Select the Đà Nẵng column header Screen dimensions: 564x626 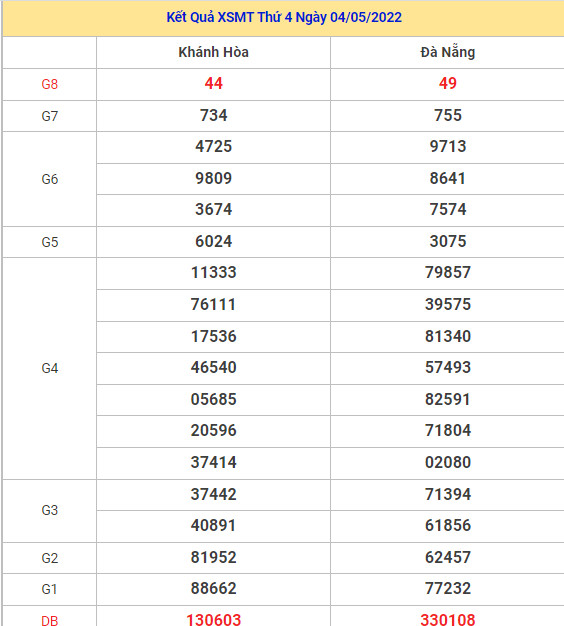pos(448,52)
